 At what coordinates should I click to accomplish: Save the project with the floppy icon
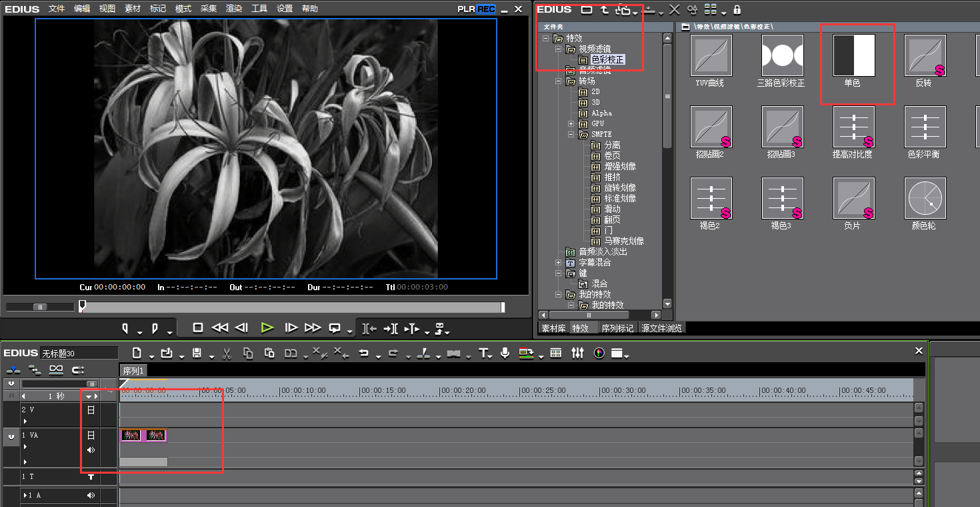(x=197, y=353)
